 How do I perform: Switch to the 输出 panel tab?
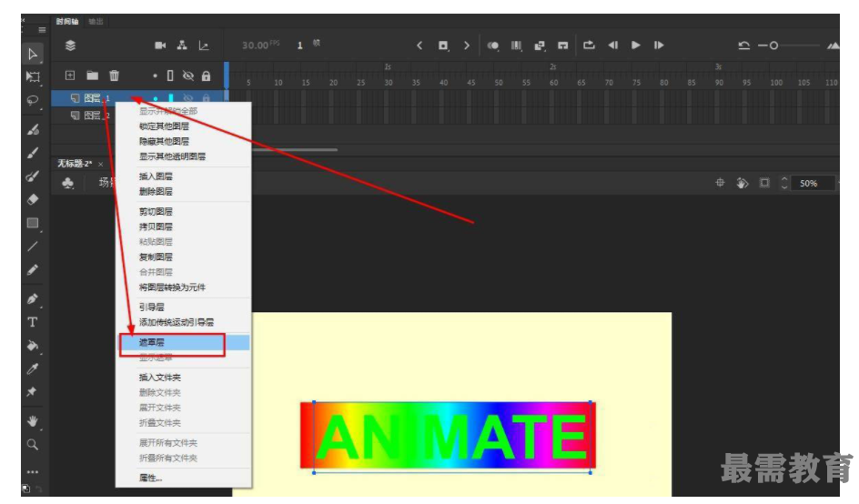[x=96, y=21]
